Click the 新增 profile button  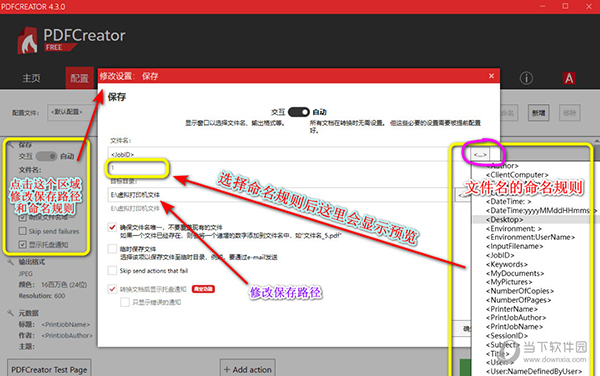tap(538, 113)
